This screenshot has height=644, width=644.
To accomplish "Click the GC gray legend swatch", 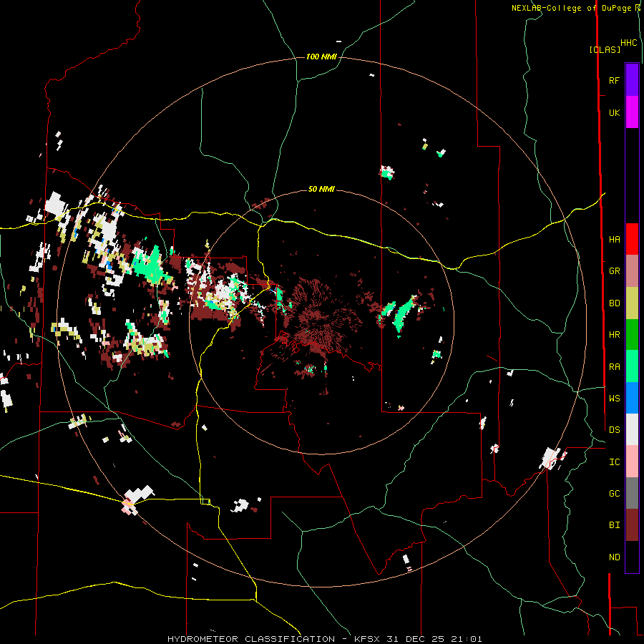I will (x=632, y=493).
